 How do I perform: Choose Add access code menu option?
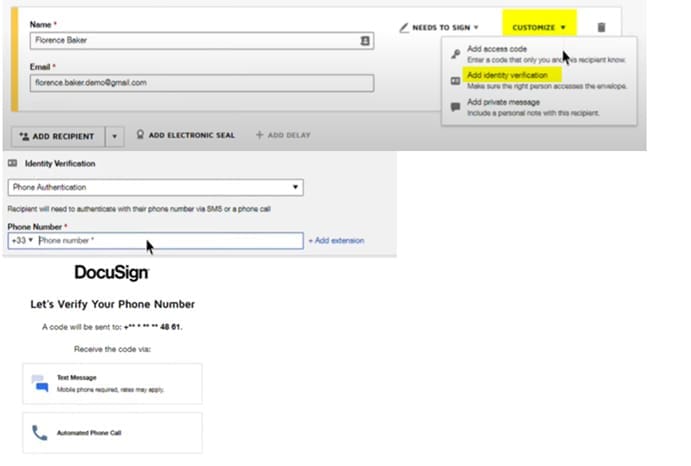[x=496, y=48]
